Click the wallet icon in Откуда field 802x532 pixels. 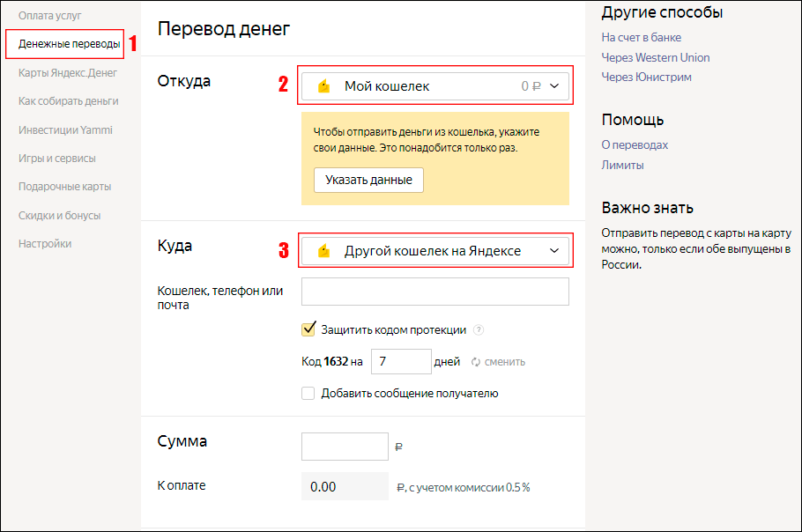(x=323, y=86)
